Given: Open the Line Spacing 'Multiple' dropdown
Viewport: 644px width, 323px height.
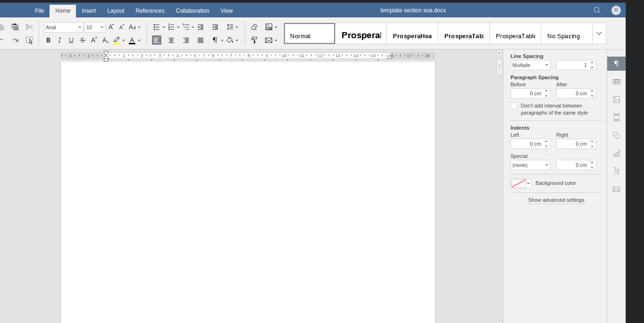Looking at the screenshot, I should click(x=530, y=65).
